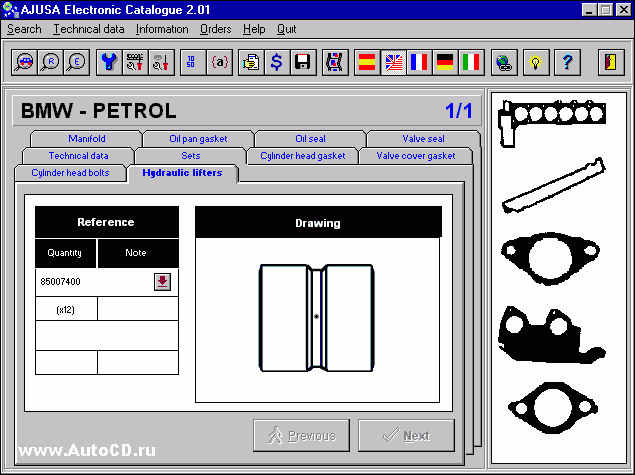Click the 10/50 numbers toolbar icon
This screenshot has height=475, width=635.
[x=193, y=62]
